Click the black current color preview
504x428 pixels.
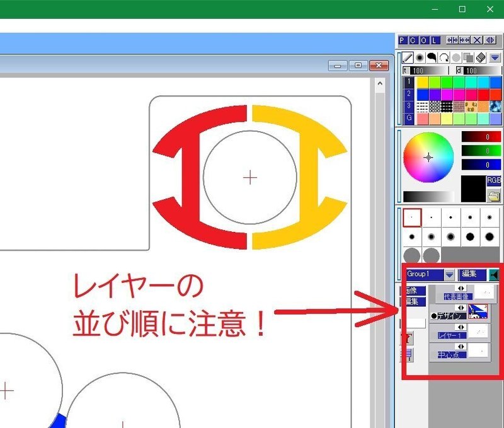pyautogui.click(x=473, y=188)
